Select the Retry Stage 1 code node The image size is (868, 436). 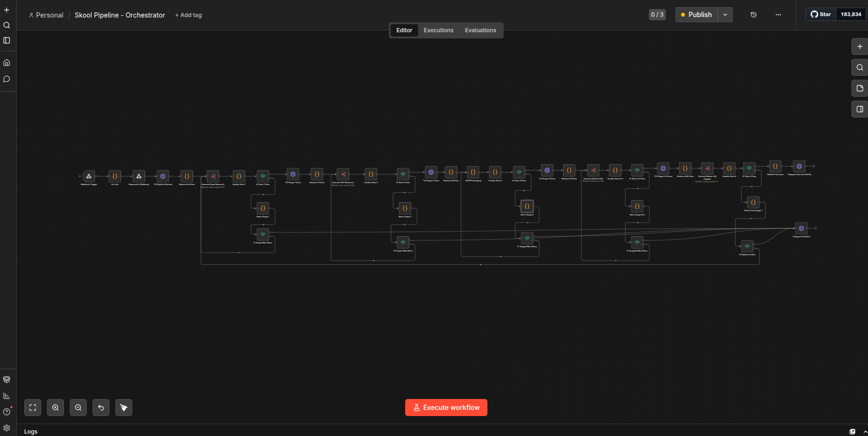tap(263, 209)
